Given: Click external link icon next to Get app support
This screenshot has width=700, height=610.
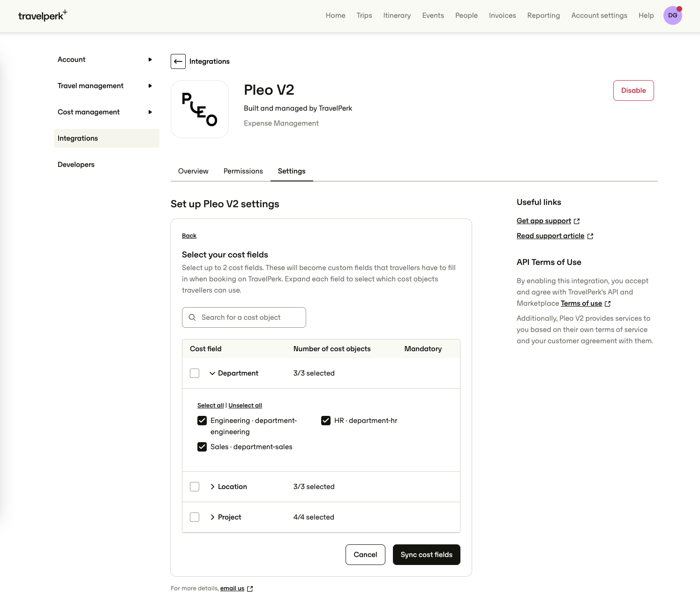Looking at the screenshot, I should click(x=577, y=221).
